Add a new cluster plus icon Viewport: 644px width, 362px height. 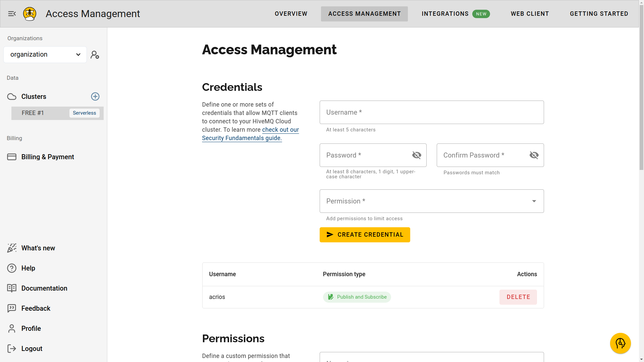click(95, 97)
